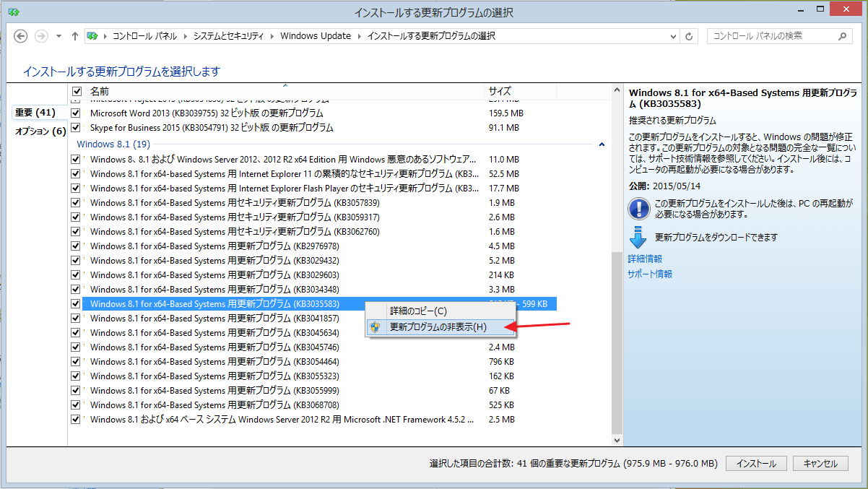Select 更新プログラムの非表示(H) from context menu
This screenshot has height=489, width=868.
click(438, 326)
